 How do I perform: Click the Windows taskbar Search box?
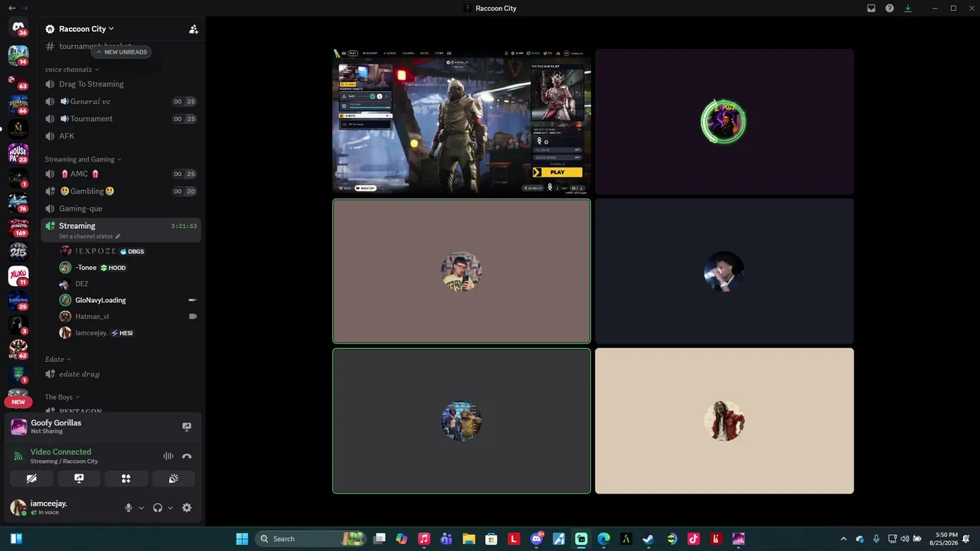tap(310, 539)
